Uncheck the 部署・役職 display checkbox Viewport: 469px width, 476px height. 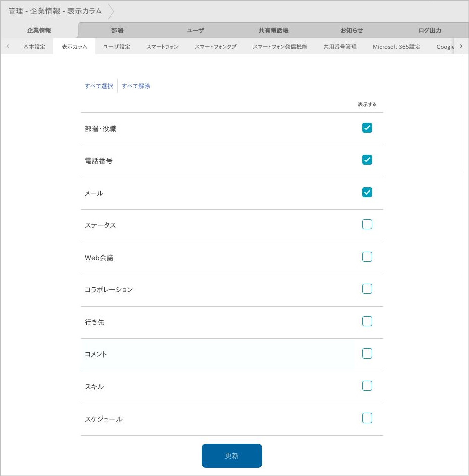pos(367,128)
